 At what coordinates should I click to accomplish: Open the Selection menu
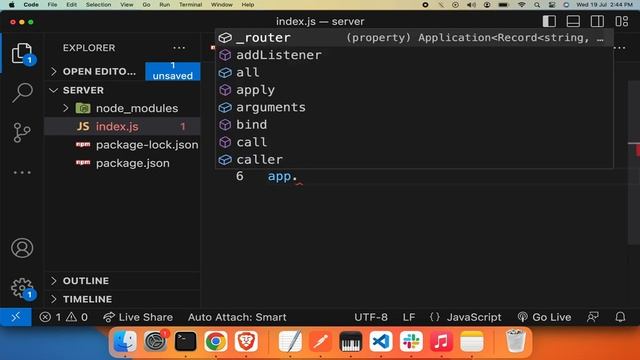(98, 4)
